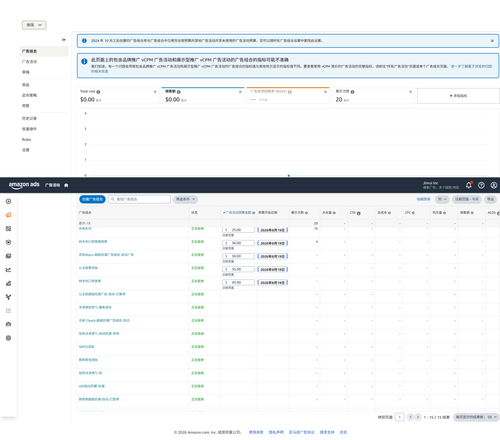Screen dimensions: 500x440
Task: Click the line-chart icon in left rail
Action: click(x=8, y=270)
